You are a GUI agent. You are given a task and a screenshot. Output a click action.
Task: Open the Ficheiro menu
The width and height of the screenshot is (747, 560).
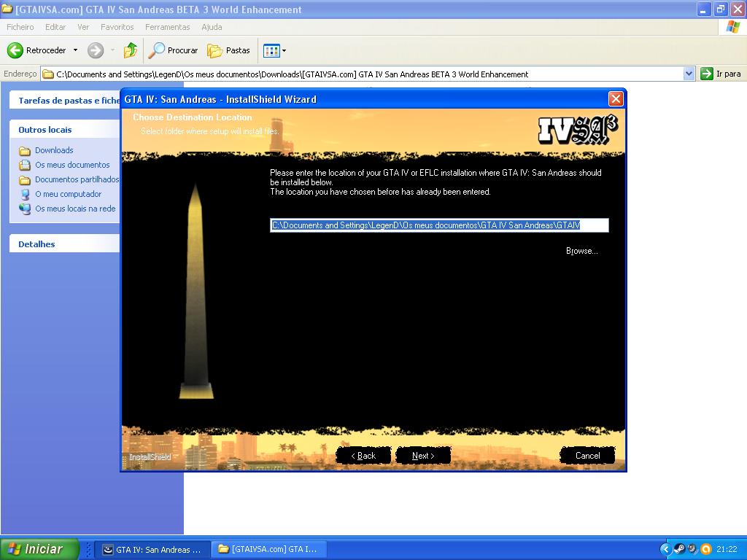[20, 27]
